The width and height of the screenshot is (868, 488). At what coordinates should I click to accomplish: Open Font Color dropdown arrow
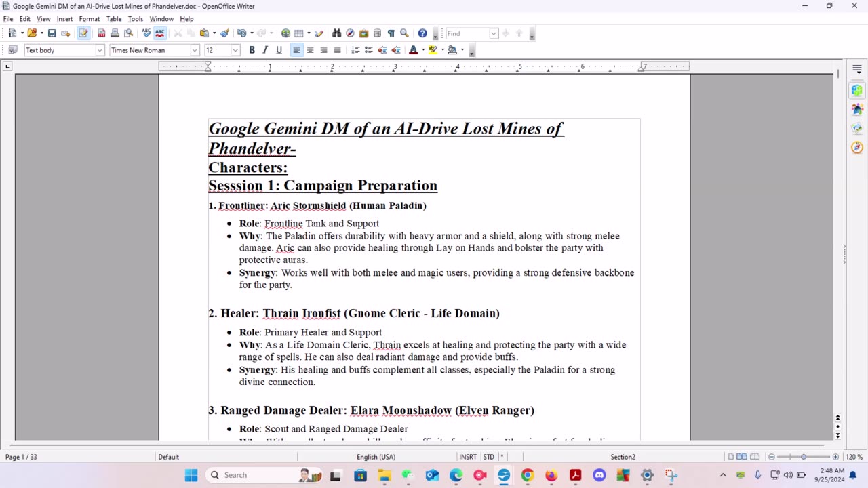423,50
